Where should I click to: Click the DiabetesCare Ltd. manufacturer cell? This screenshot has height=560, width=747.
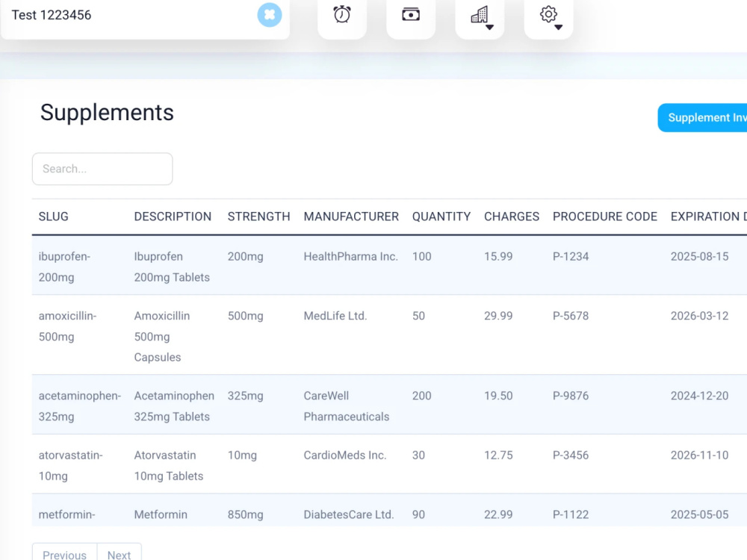pos(349,514)
